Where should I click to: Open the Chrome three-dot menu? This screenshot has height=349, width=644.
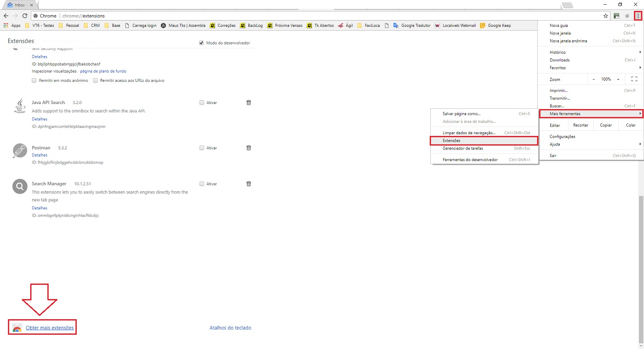(638, 16)
